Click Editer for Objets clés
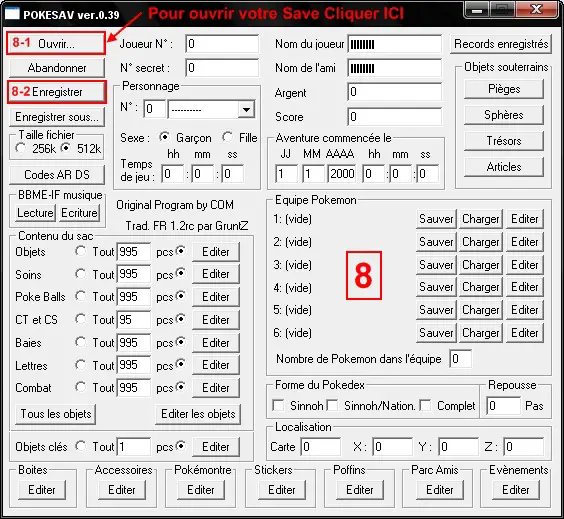564x519 pixels. point(216,447)
